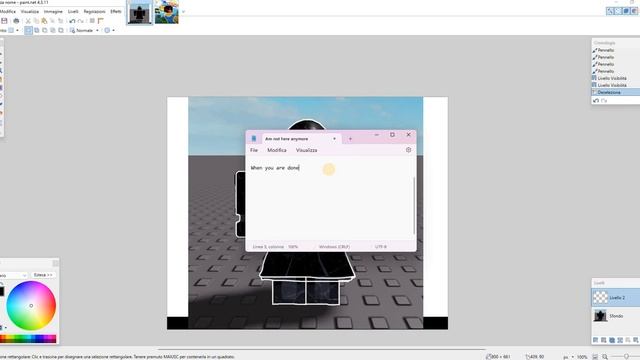Pick a color from the bottom palette strip
The width and height of the screenshot is (640, 360).
[28, 338]
